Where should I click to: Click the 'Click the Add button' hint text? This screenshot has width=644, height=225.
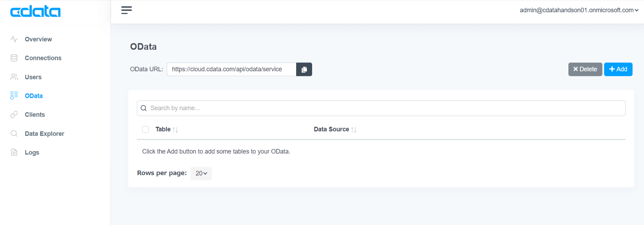216,151
